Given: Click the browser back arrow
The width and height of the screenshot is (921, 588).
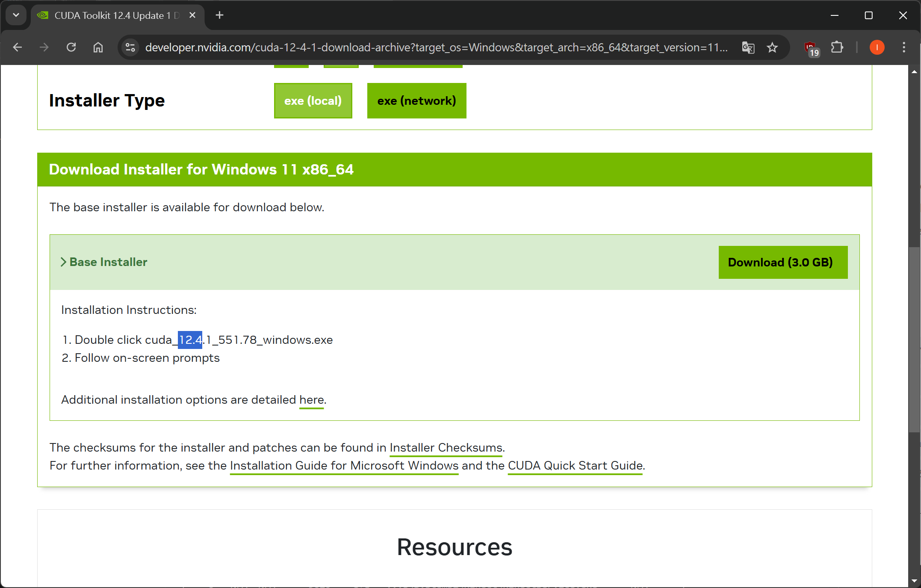Looking at the screenshot, I should tap(18, 47).
